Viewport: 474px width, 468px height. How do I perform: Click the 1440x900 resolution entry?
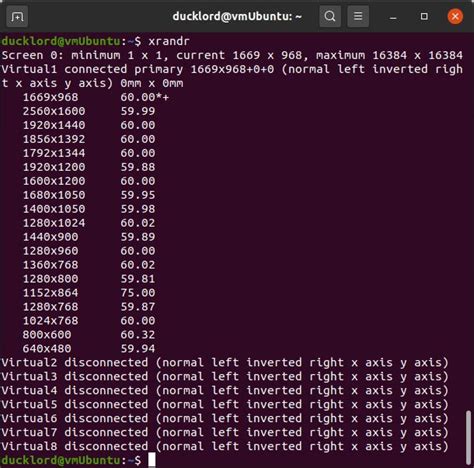click(x=50, y=237)
